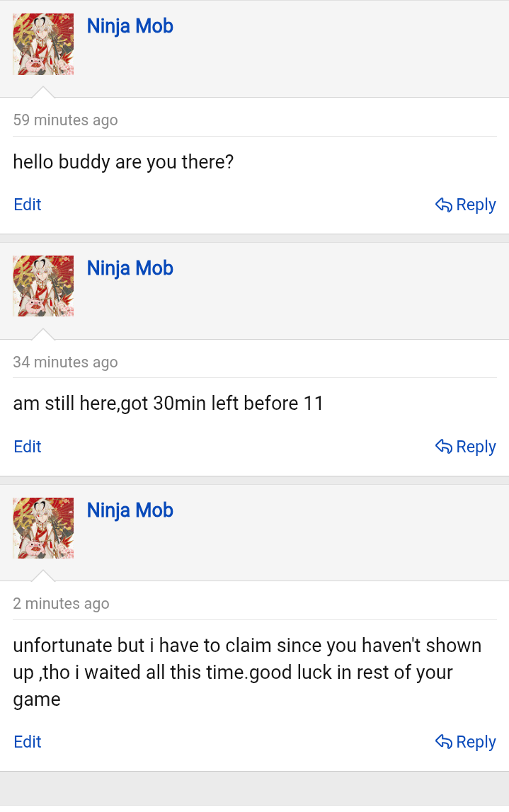Open Ninja Mob profile name on third comment
509x812 pixels.
pyautogui.click(x=130, y=510)
